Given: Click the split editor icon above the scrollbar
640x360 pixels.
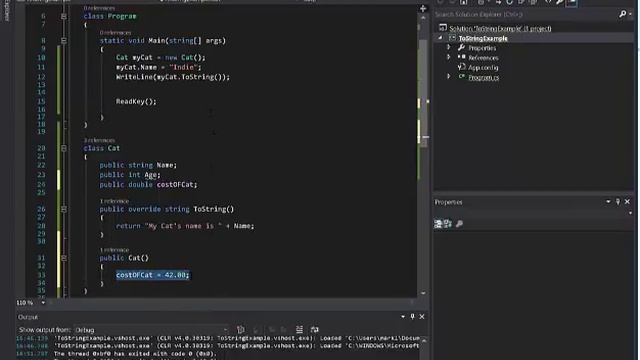Looking at the screenshot, I should [423, 8].
